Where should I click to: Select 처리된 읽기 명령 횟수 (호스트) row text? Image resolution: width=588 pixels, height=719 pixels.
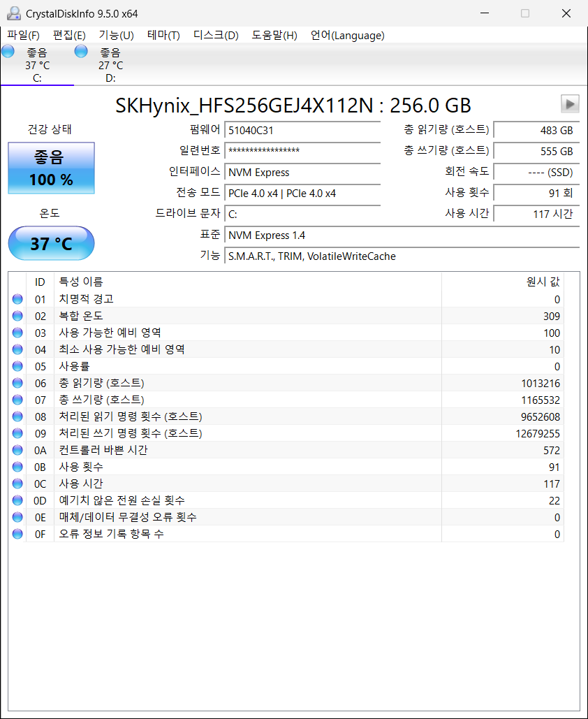coord(131,416)
